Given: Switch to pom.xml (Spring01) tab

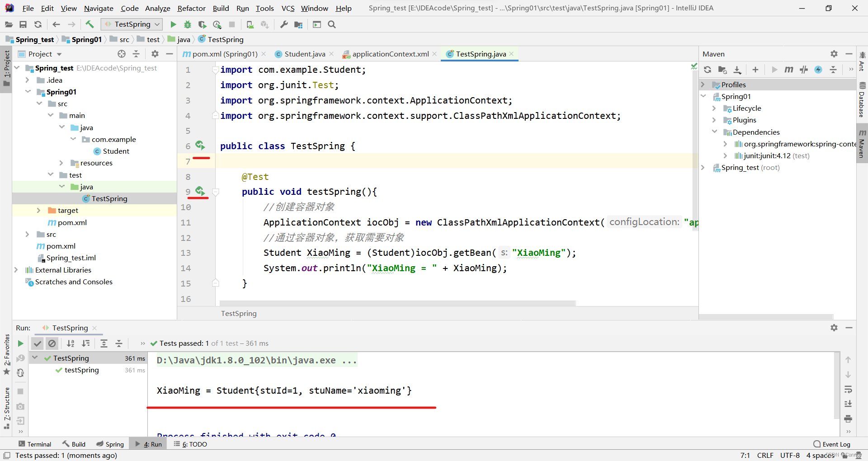Looking at the screenshot, I should pyautogui.click(x=225, y=54).
